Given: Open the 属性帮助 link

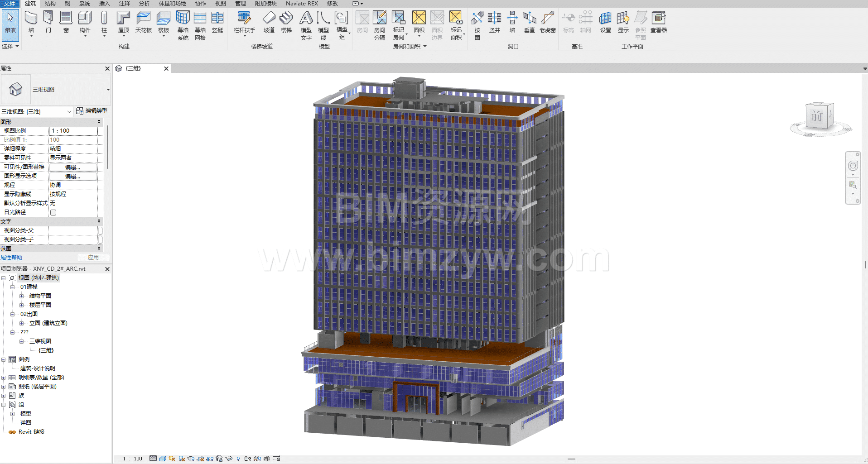Looking at the screenshot, I should click(11, 258).
